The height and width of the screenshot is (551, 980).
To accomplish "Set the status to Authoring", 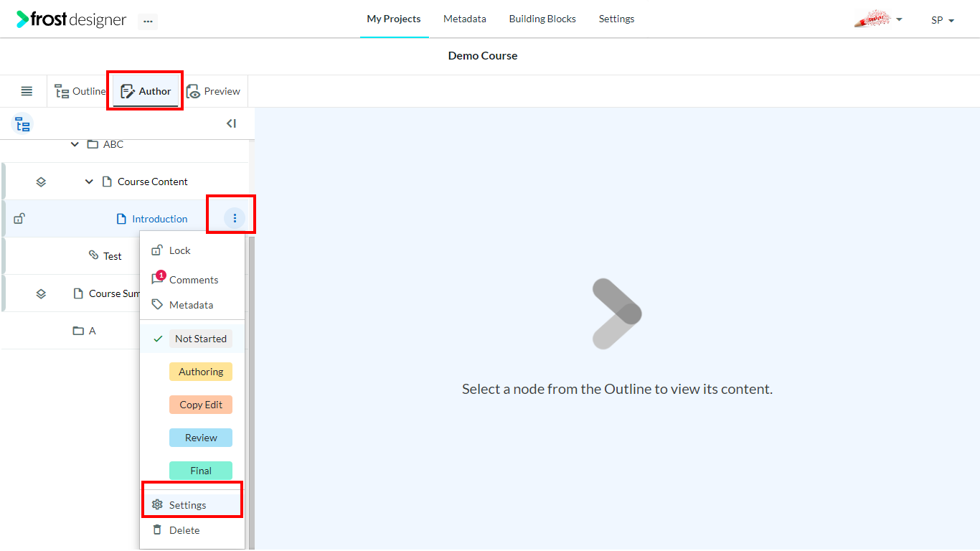I will click(201, 372).
